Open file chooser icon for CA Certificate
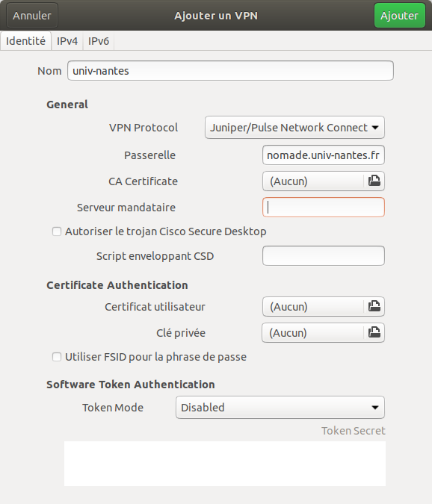Image resolution: width=432 pixels, height=504 pixels. [x=374, y=181]
